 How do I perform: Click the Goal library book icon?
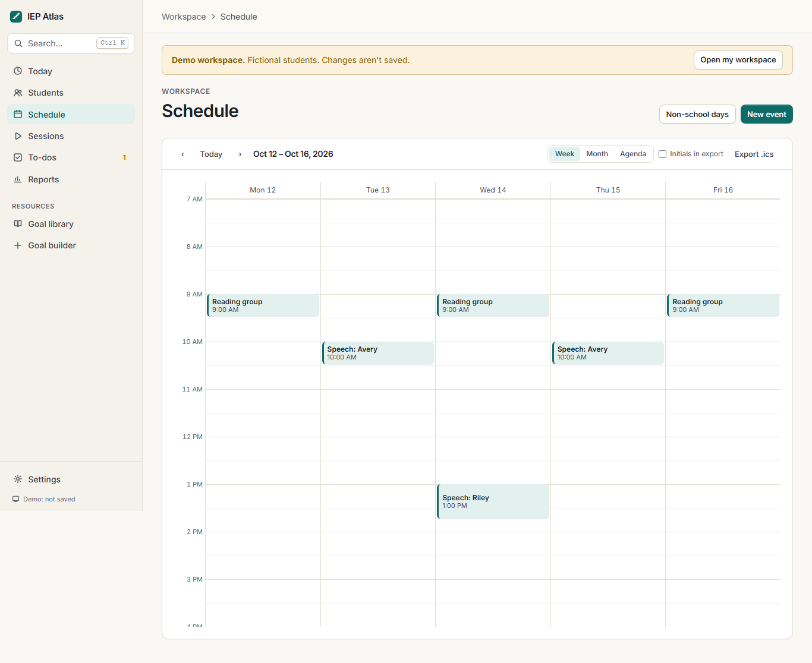tap(18, 224)
